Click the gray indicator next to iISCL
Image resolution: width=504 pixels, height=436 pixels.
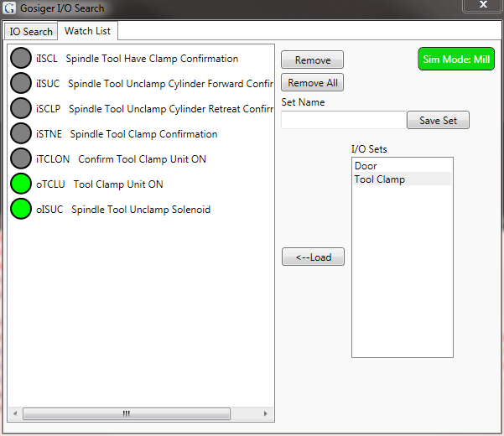[21, 59]
